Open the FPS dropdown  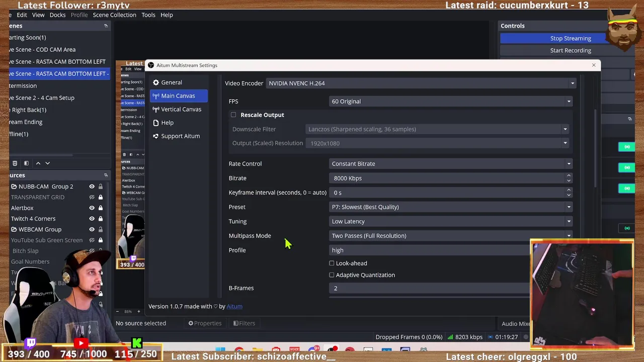click(451, 101)
